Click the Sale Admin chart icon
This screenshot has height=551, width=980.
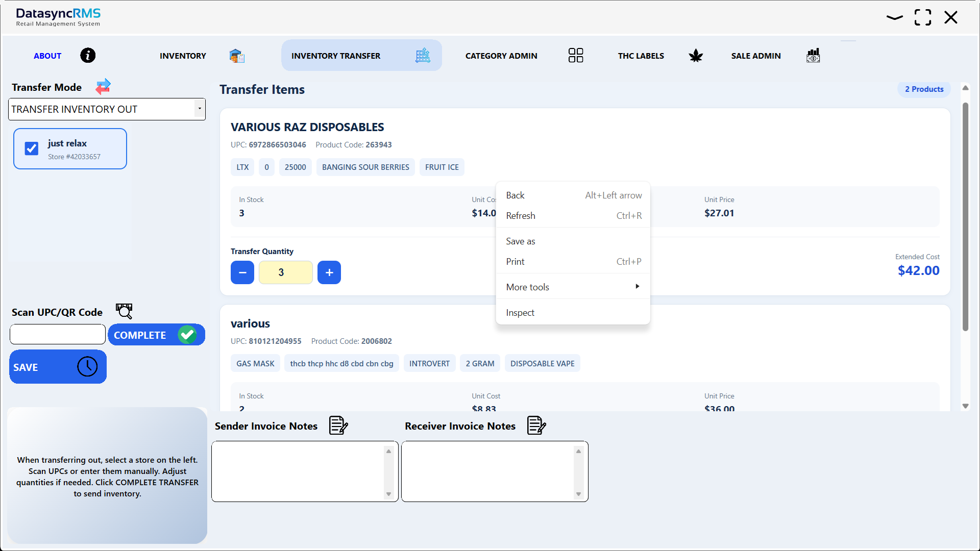tap(813, 55)
